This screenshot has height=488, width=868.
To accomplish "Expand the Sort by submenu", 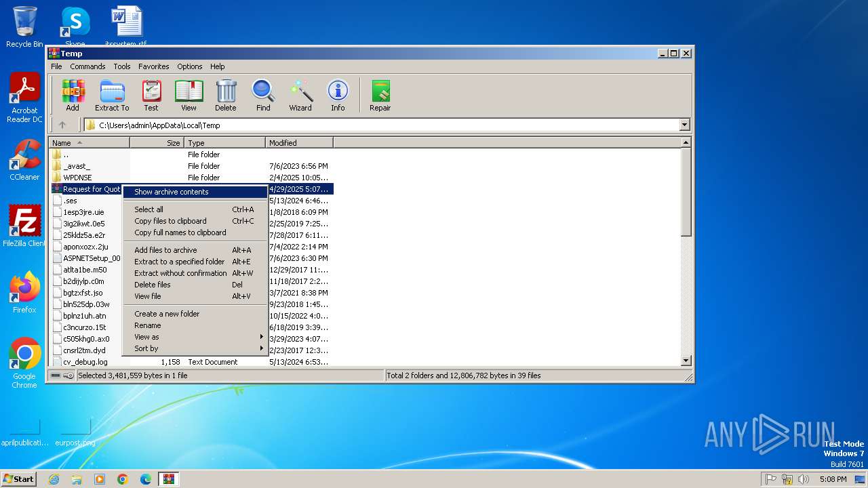I will [195, 348].
